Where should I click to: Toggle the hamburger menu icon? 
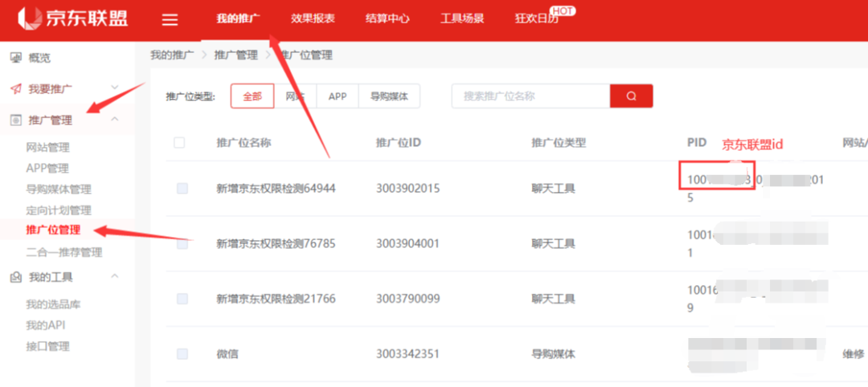point(170,19)
